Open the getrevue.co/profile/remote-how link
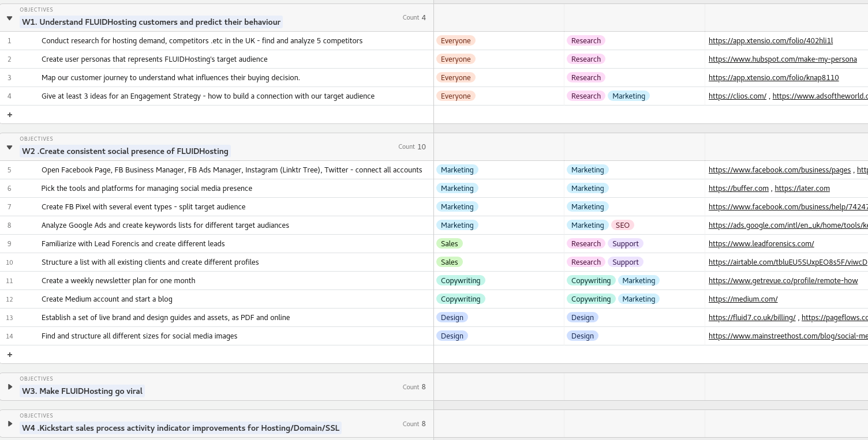Image resolution: width=868 pixels, height=440 pixels. [x=783, y=280]
